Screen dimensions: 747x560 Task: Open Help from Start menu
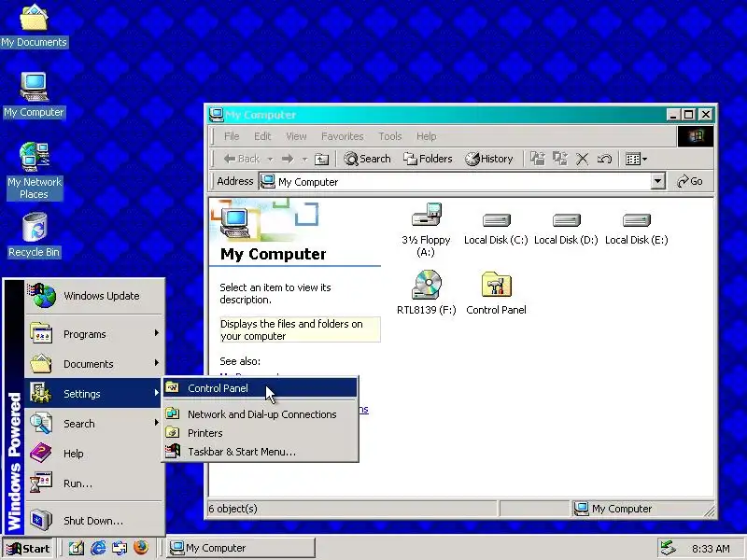click(94, 454)
